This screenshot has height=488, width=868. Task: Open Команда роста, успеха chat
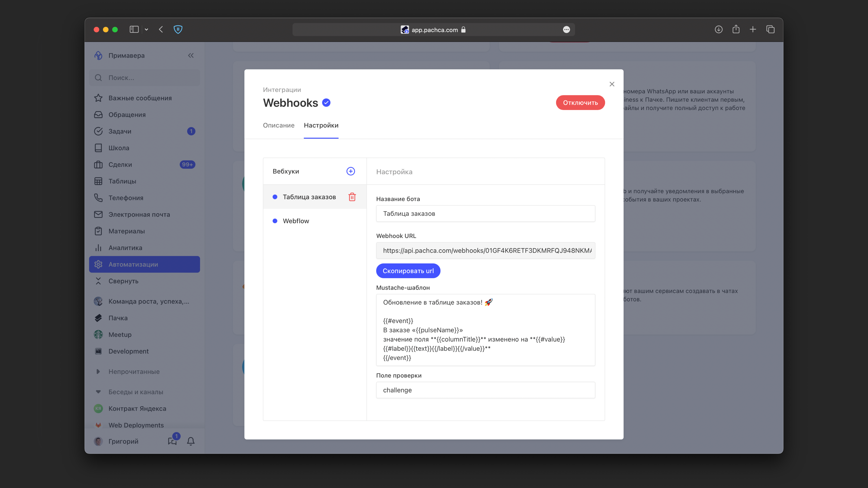(144, 301)
